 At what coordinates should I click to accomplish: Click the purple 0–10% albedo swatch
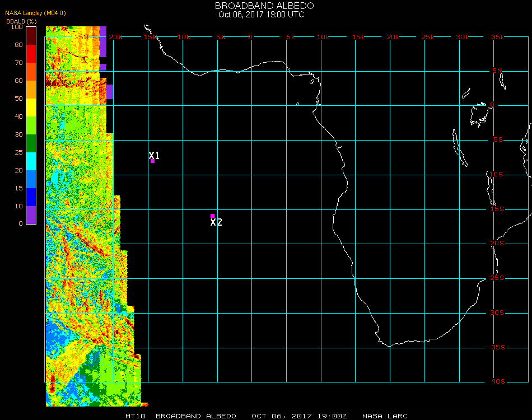click(x=31, y=215)
